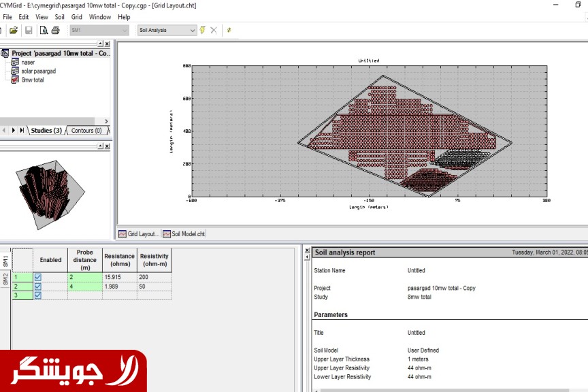Click the Open project folder icon
The height and width of the screenshot is (392, 588).
point(14,30)
